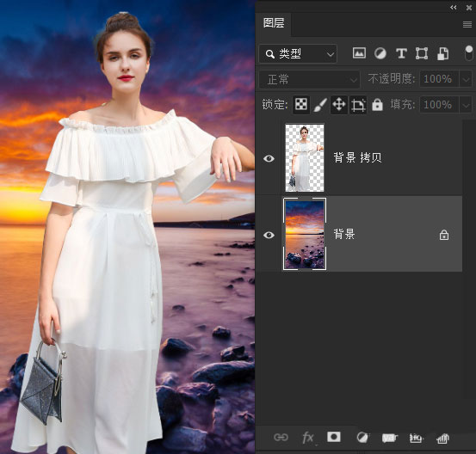Add a layer mask
This screenshot has width=476, height=454.
pyautogui.click(x=334, y=437)
